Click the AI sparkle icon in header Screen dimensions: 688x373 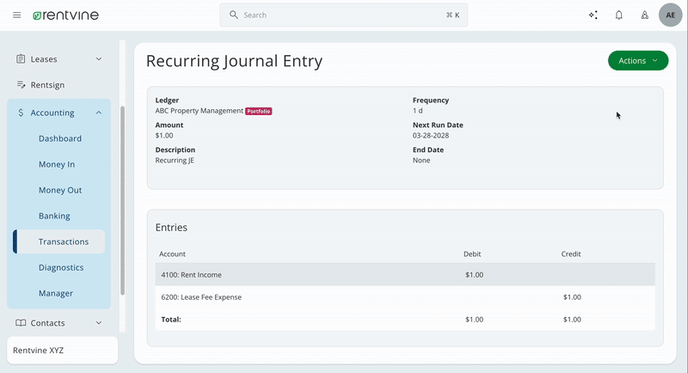pos(593,15)
